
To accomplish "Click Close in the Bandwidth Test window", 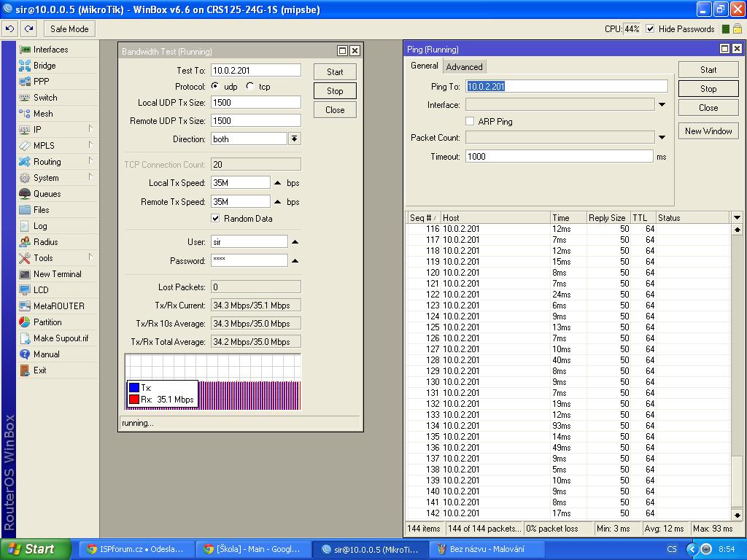I will pyautogui.click(x=335, y=110).
